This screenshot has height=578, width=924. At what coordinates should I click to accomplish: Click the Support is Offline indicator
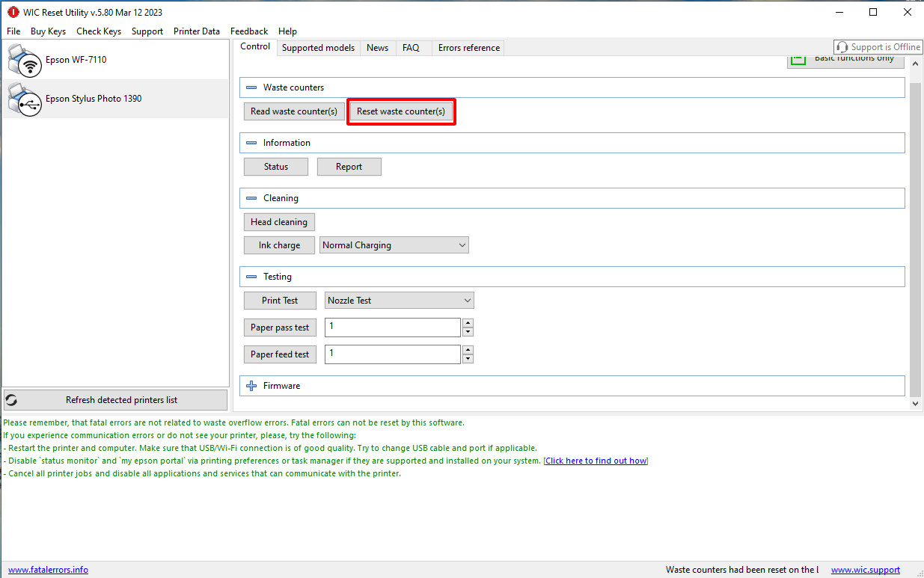point(878,47)
